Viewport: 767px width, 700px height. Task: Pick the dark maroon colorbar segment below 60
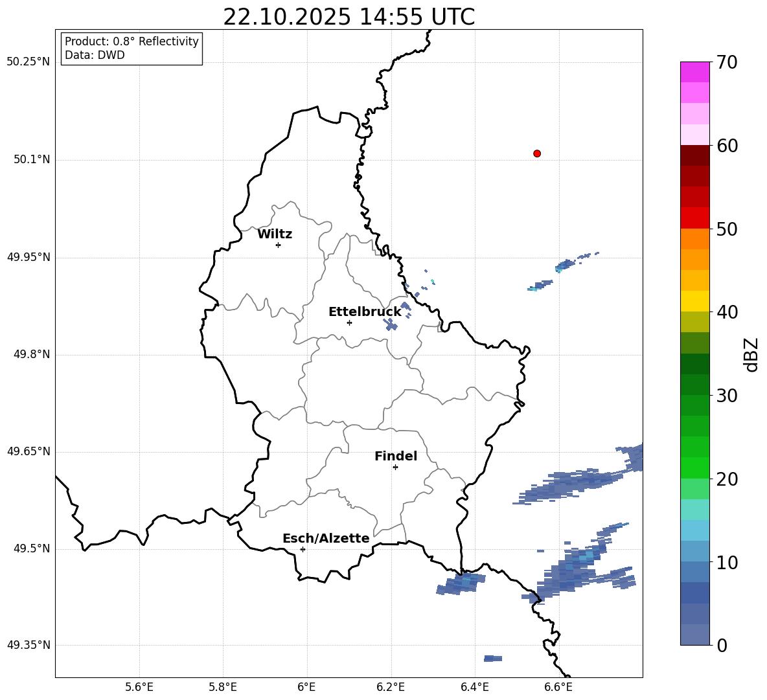click(x=694, y=155)
